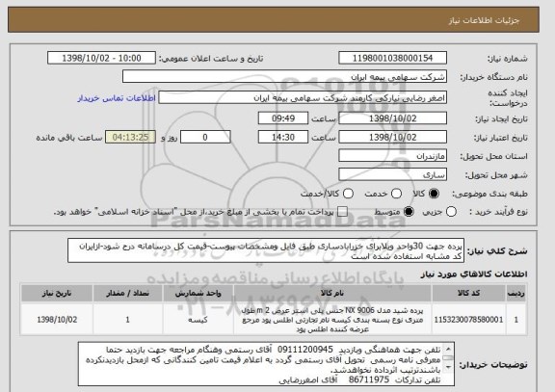
Task: Select the کالا/خدمت radio button
Action: point(348,194)
